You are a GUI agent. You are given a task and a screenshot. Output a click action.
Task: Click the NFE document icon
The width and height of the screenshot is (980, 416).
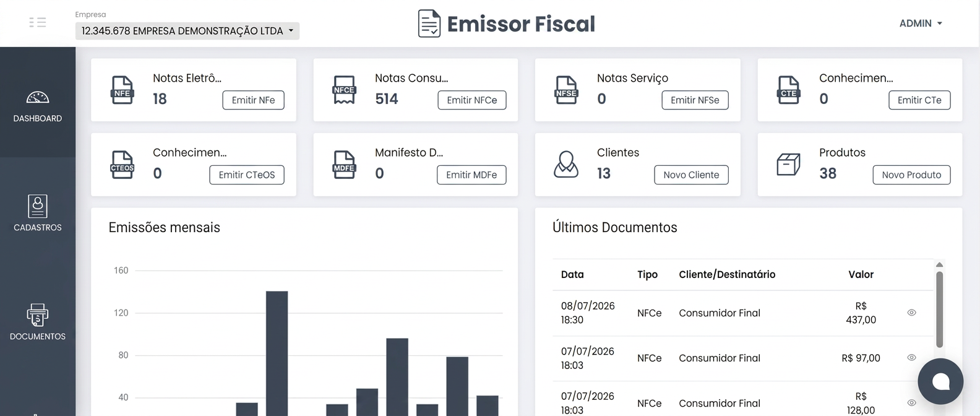coord(123,90)
